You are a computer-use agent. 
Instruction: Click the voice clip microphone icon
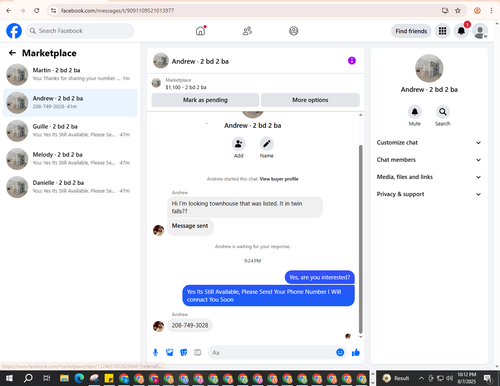[x=155, y=352]
